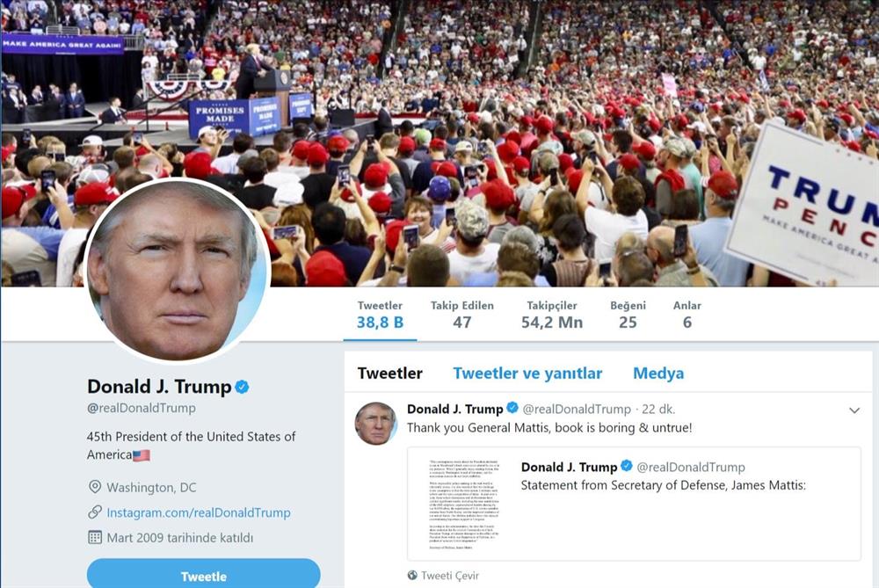Click the globe icon next to Tweeti Çevir
The image size is (879, 588).
412,575
